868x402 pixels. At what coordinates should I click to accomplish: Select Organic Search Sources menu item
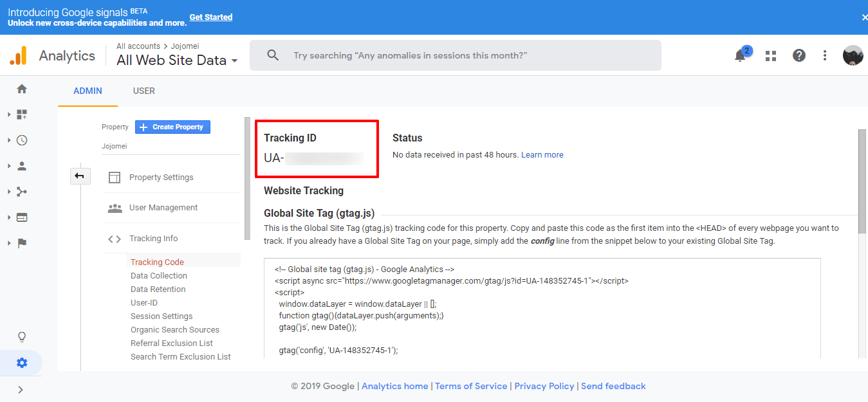175,329
